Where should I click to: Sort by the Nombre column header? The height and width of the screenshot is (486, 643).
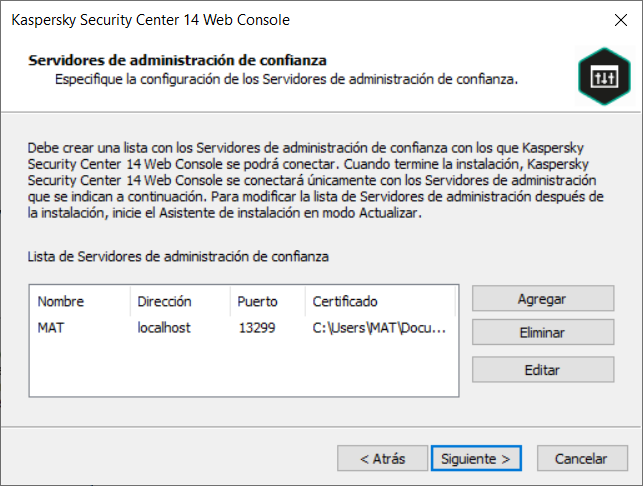point(61,301)
